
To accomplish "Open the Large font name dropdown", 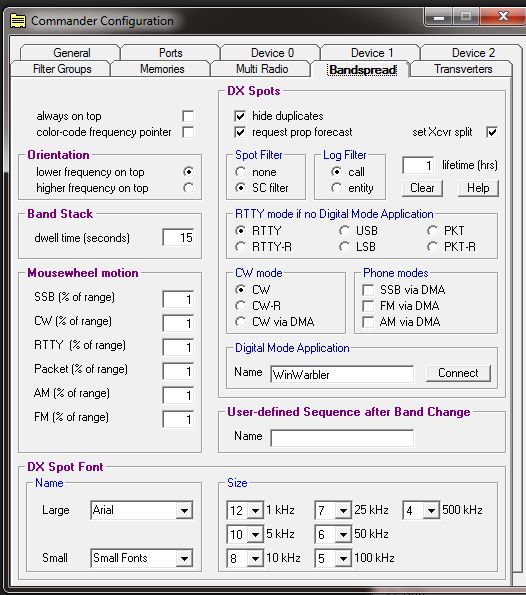I will (184, 510).
